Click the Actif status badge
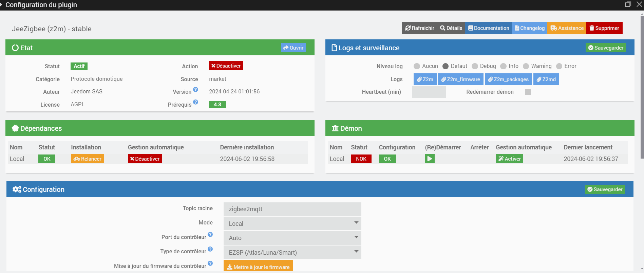This screenshot has height=273, width=644. pyautogui.click(x=79, y=66)
